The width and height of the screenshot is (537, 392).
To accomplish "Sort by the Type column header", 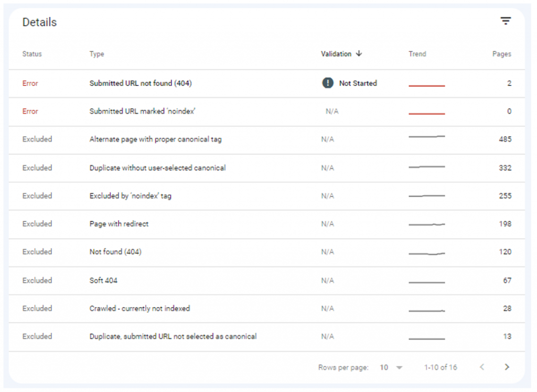I will [x=96, y=54].
